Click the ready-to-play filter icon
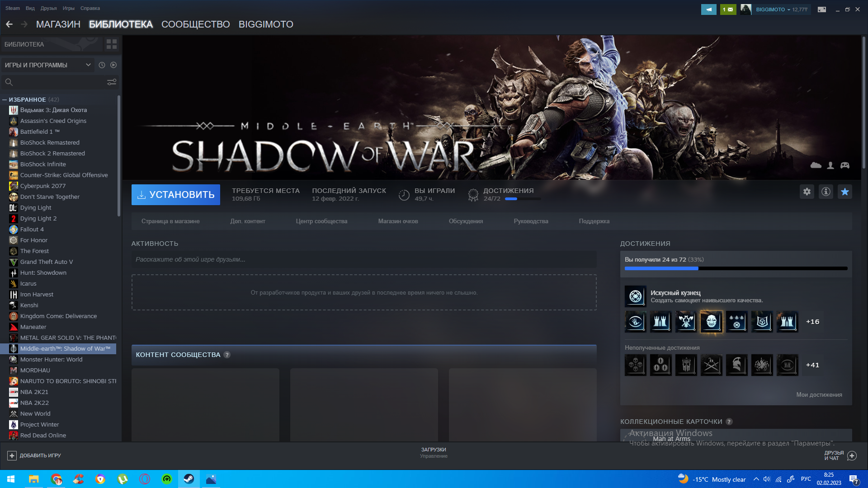 [x=113, y=65]
